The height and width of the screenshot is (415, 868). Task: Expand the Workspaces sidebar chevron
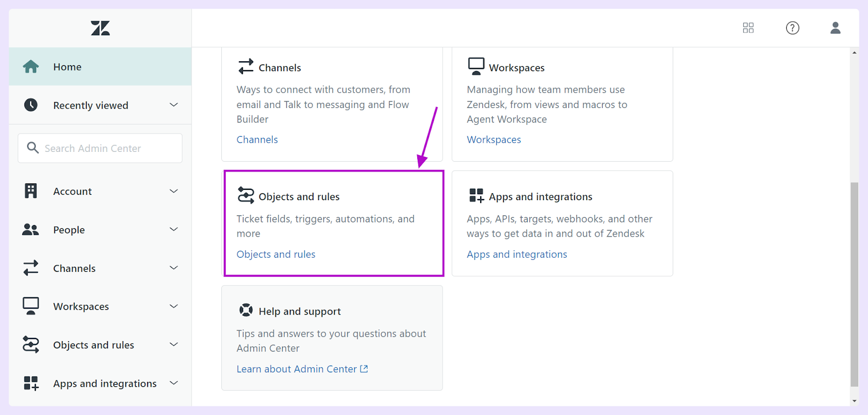click(174, 306)
